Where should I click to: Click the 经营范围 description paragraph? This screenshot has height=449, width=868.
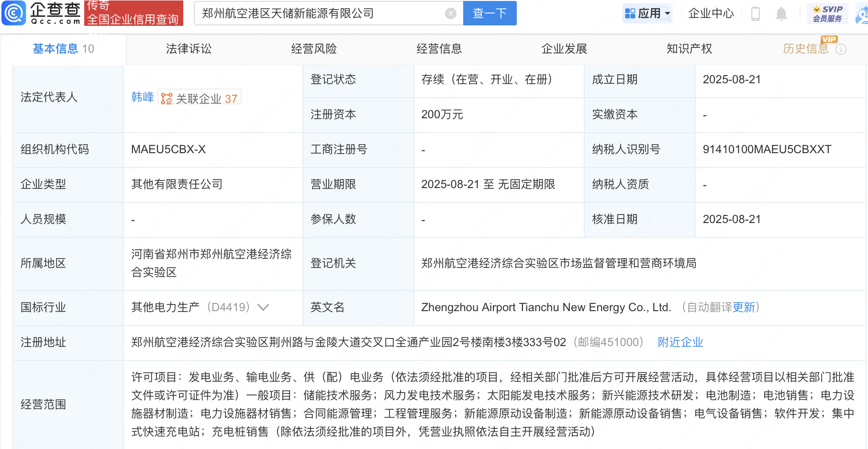[493, 404]
